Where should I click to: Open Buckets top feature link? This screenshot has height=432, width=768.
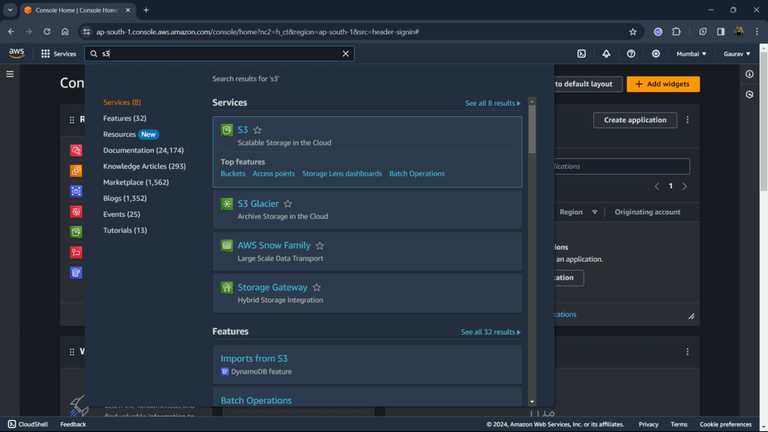tap(233, 173)
